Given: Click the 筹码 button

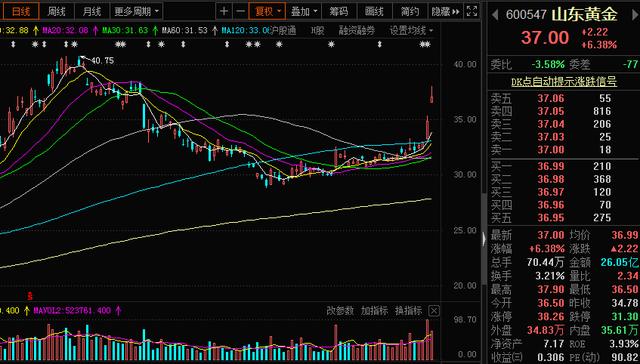Looking at the screenshot, I should (x=339, y=11).
